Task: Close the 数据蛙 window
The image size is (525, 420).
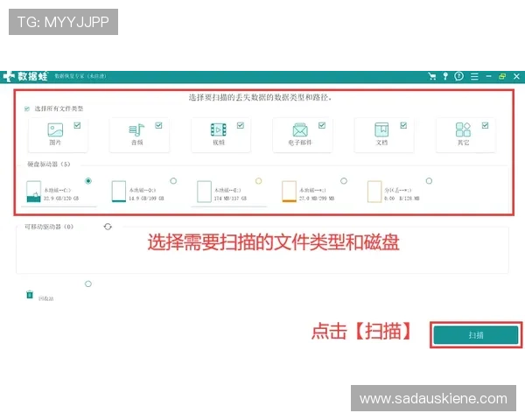Action: pyautogui.click(x=516, y=76)
